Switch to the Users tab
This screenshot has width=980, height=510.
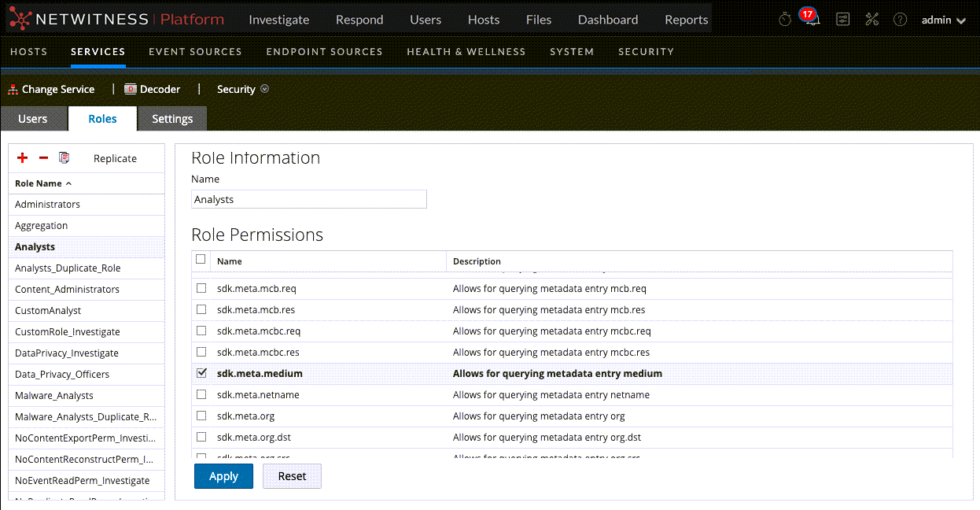coord(33,119)
